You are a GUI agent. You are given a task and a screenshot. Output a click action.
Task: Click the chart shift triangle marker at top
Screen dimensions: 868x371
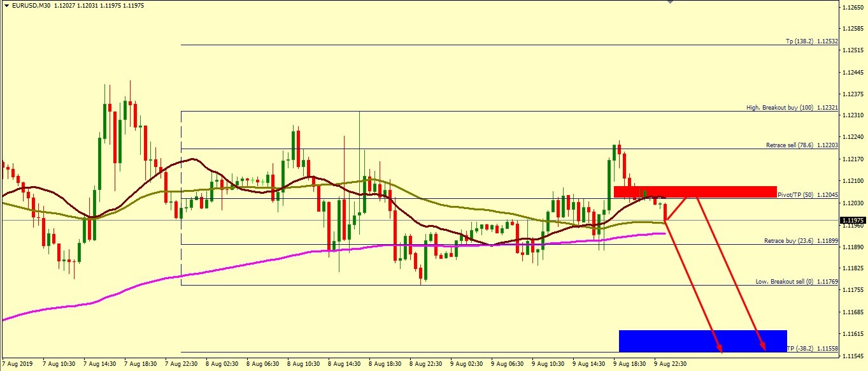[669, 2]
